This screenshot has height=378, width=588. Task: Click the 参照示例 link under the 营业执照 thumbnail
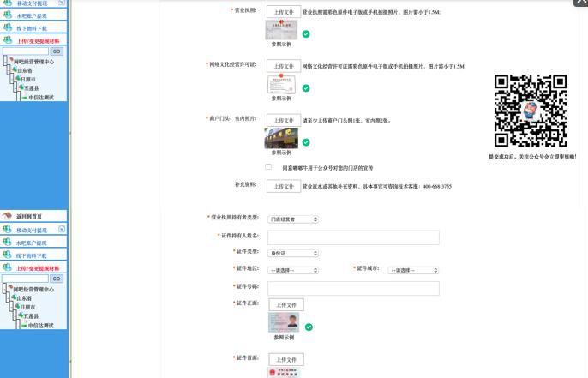pyautogui.click(x=281, y=44)
